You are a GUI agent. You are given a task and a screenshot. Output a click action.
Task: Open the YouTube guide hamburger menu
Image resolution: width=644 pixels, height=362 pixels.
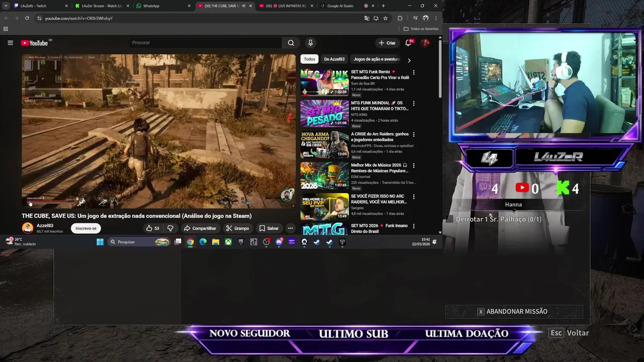[x=10, y=43]
